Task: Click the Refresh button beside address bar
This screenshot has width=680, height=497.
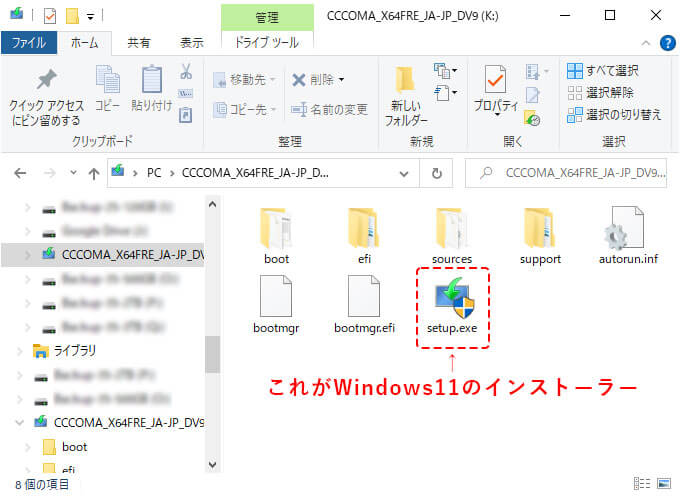Action: [x=437, y=173]
